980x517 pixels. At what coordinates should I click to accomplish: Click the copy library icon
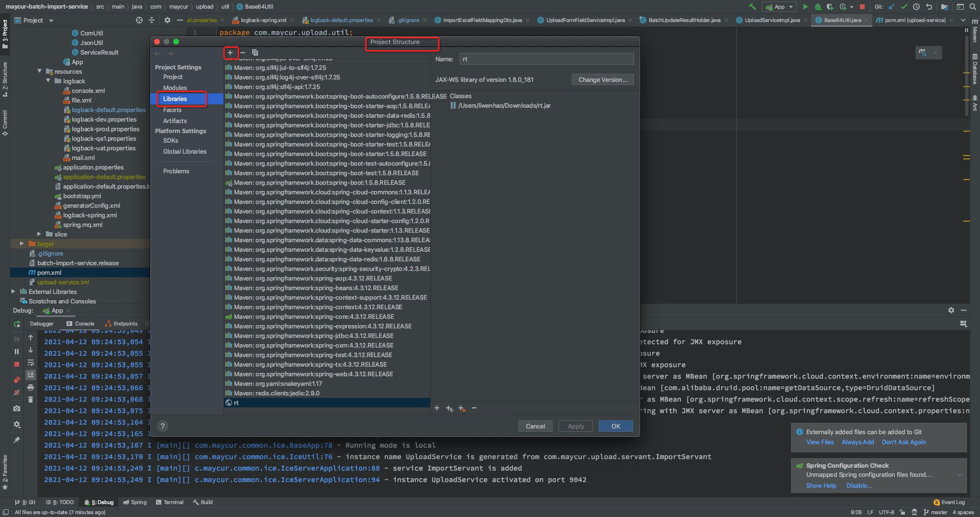click(x=255, y=52)
